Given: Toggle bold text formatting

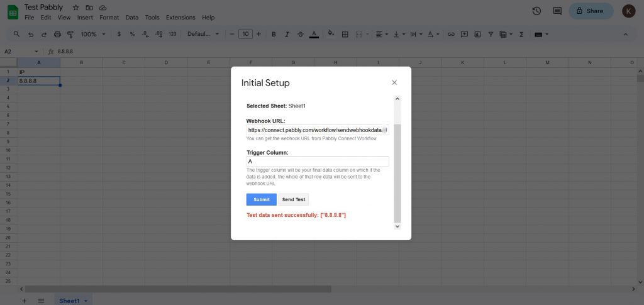Looking at the screenshot, I should [x=274, y=34].
